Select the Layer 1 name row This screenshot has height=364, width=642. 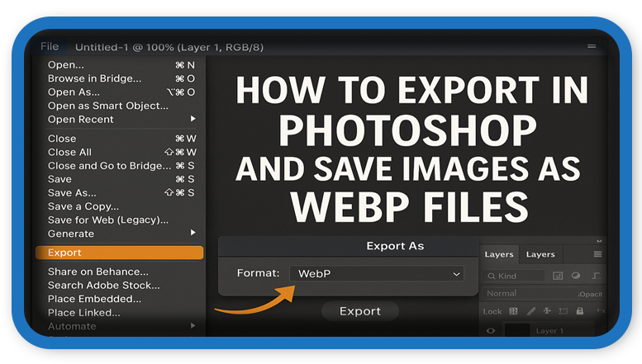tap(549, 330)
